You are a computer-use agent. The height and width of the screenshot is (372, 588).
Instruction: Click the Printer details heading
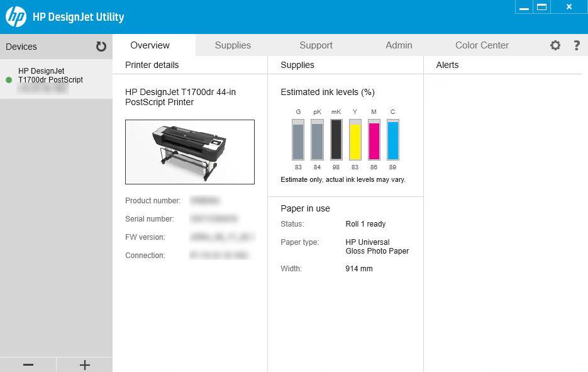click(x=152, y=65)
